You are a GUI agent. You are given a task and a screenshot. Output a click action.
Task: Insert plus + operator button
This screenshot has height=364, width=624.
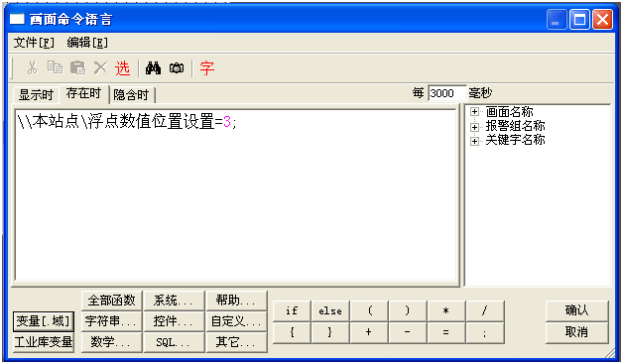click(x=369, y=332)
